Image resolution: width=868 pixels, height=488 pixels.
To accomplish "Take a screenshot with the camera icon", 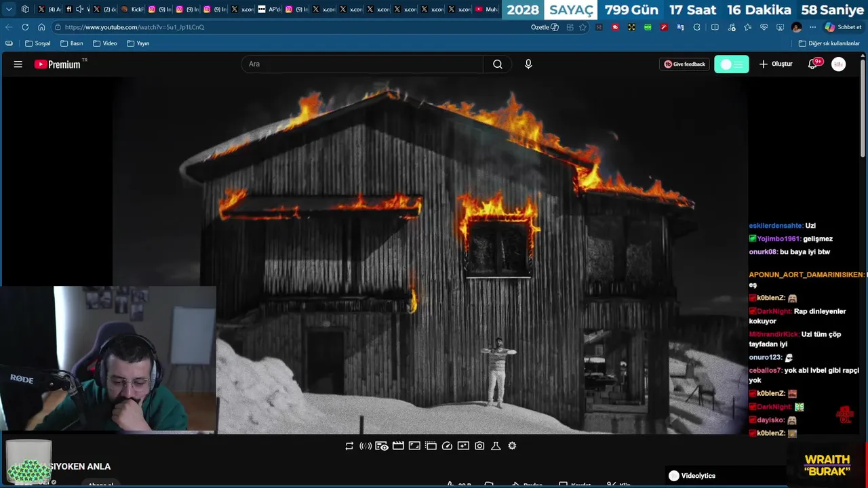I will [x=479, y=446].
